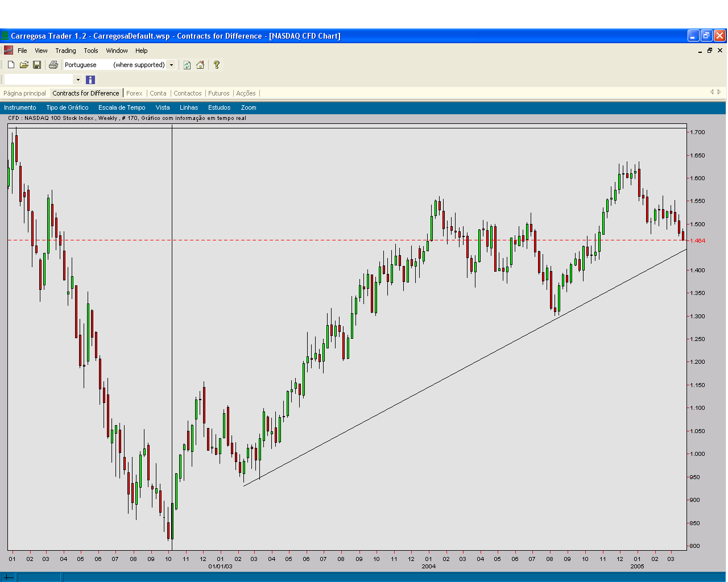The height and width of the screenshot is (582, 728).
Task: Click the Open file folder icon
Action: coord(24,64)
